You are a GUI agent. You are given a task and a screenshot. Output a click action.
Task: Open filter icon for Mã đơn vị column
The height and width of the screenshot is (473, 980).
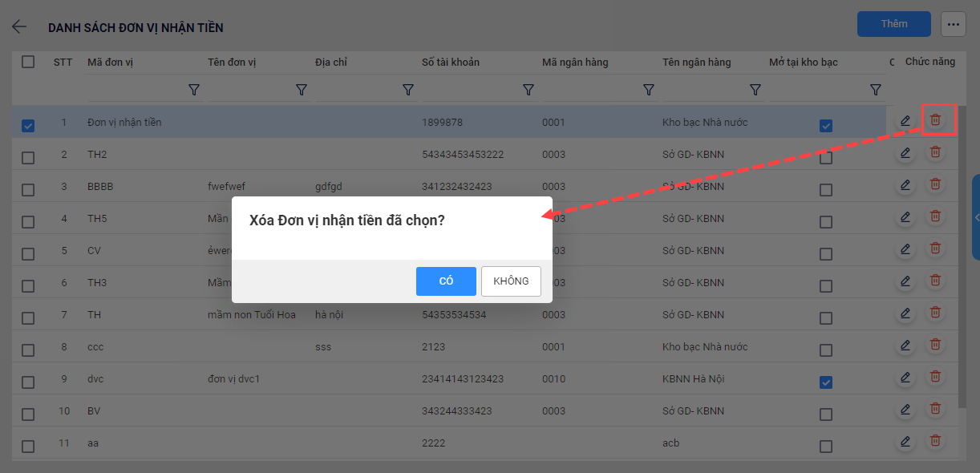coord(193,90)
